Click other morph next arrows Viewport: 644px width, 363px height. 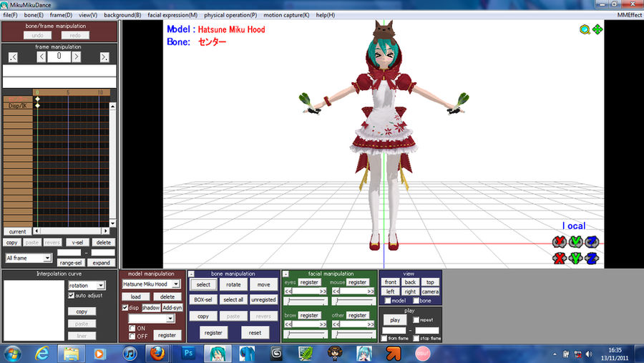371,324
